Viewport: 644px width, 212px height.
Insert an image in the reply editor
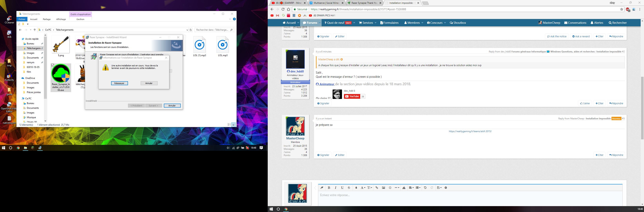384,188
